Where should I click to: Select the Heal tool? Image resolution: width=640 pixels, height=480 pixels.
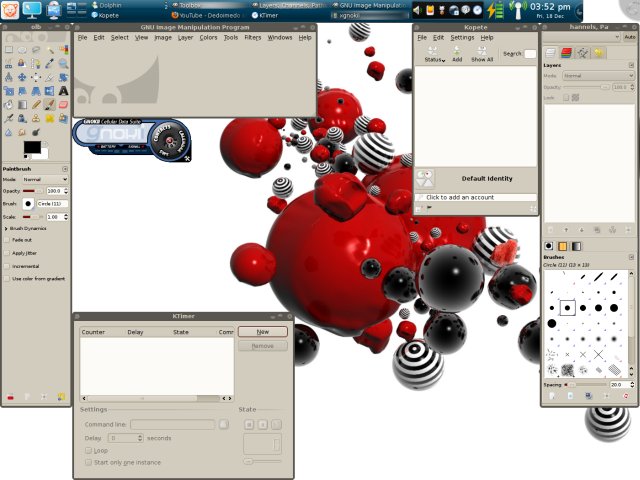[x=50, y=119]
